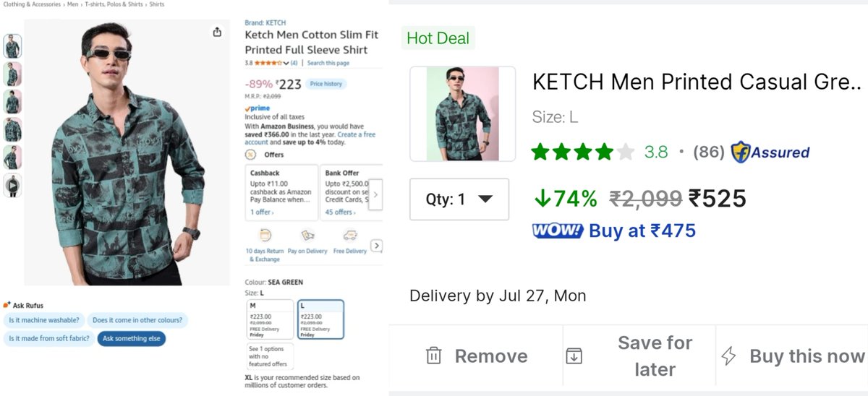Click the 10 days Return icon
868x396 pixels.
pyautogui.click(x=265, y=235)
